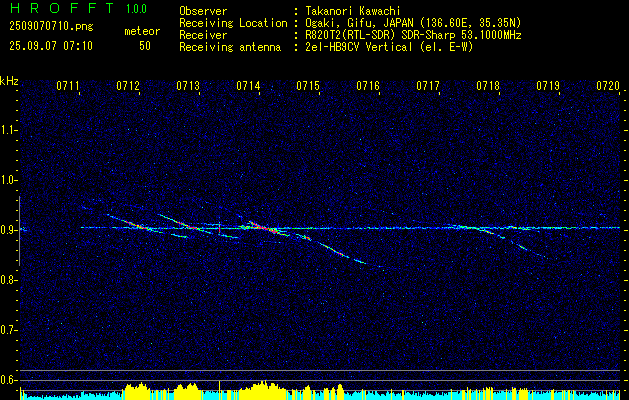The height and width of the screenshot is (400, 629).
Task: Click the 0720 time marker label
Action: tap(608, 86)
